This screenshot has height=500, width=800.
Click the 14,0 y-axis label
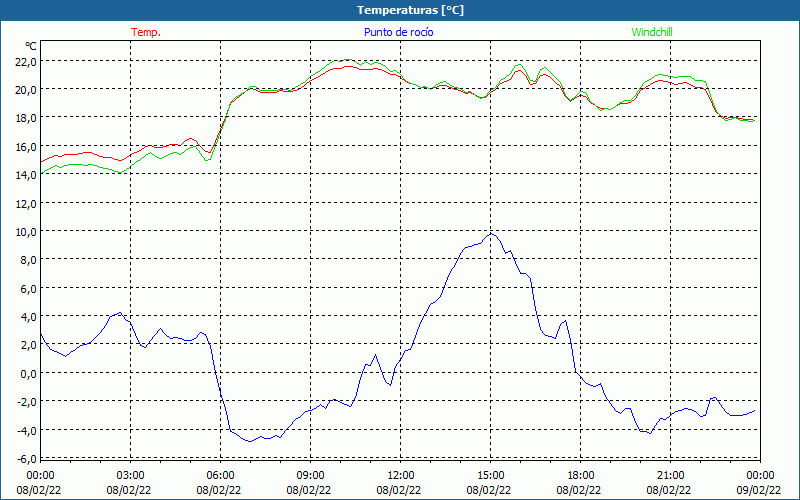click(26, 174)
